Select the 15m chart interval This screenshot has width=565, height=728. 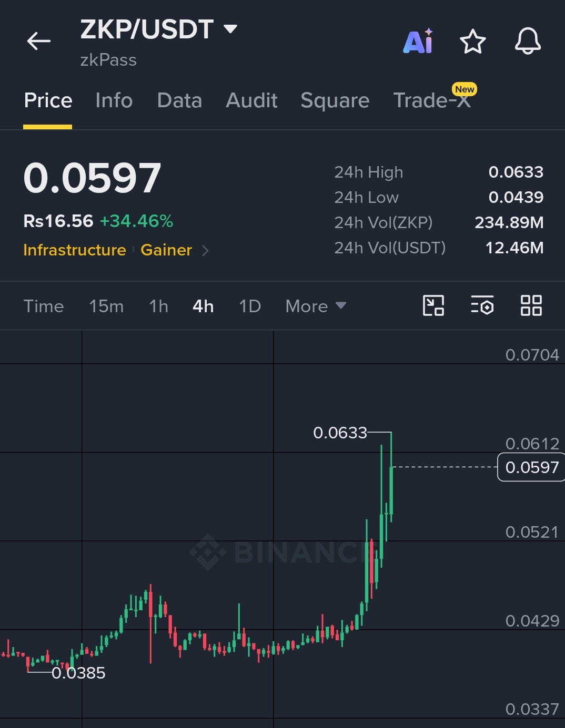coord(106,306)
